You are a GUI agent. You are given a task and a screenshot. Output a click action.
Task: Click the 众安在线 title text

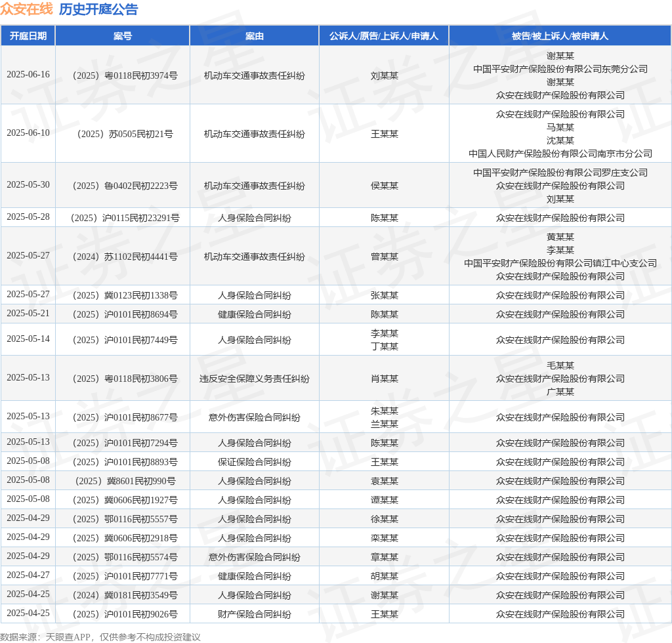click(26, 9)
